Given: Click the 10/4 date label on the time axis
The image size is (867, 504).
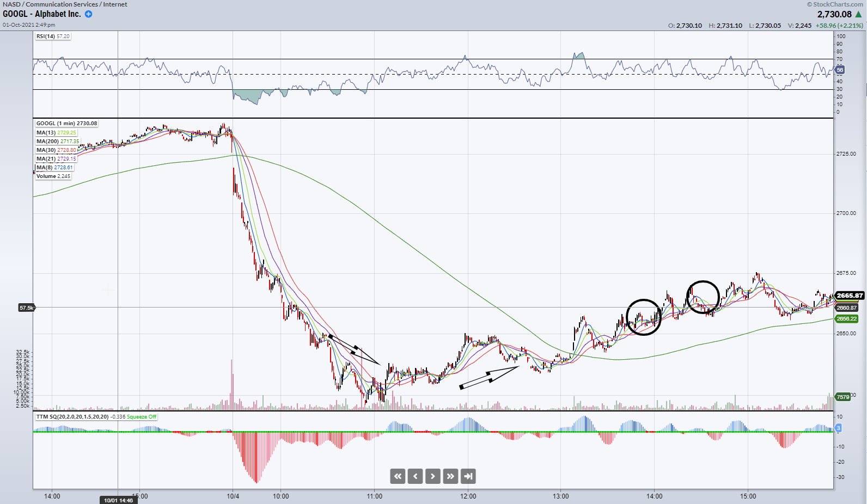Looking at the screenshot, I should point(233,496).
